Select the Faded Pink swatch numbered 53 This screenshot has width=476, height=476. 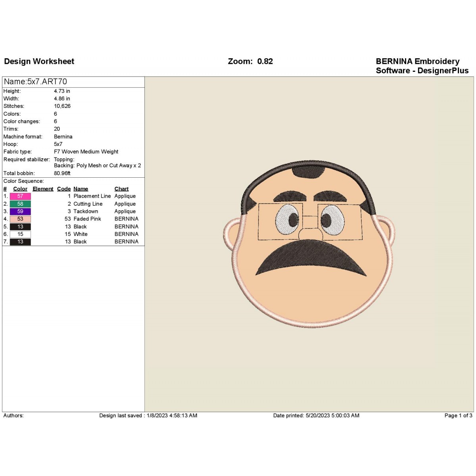(20, 219)
